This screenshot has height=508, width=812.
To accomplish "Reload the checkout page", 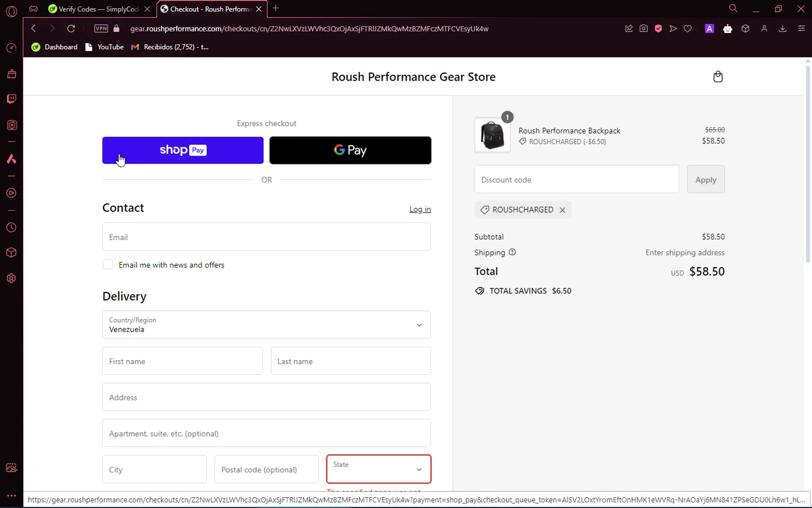I will pyautogui.click(x=71, y=29).
